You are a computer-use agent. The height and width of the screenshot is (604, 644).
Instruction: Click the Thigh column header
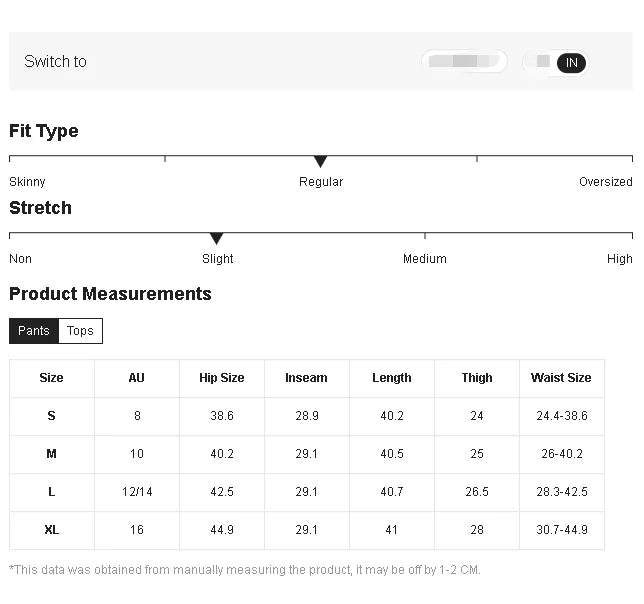tap(476, 378)
